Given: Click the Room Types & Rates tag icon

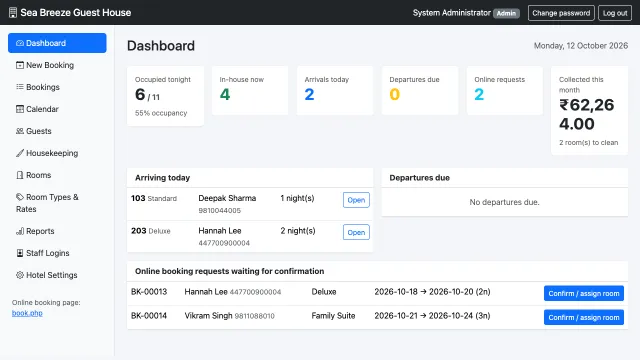Looking at the screenshot, I should (20, 197).
